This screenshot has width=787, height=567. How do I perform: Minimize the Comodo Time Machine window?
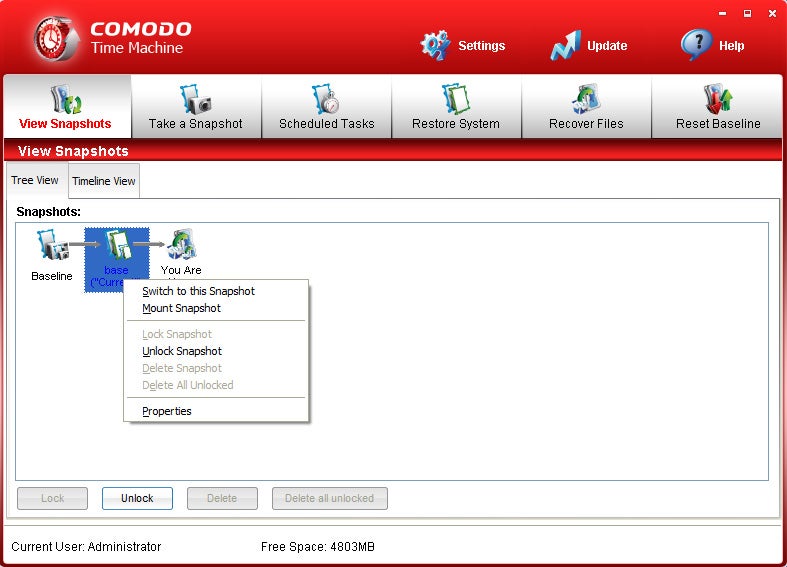click(722, 13)
